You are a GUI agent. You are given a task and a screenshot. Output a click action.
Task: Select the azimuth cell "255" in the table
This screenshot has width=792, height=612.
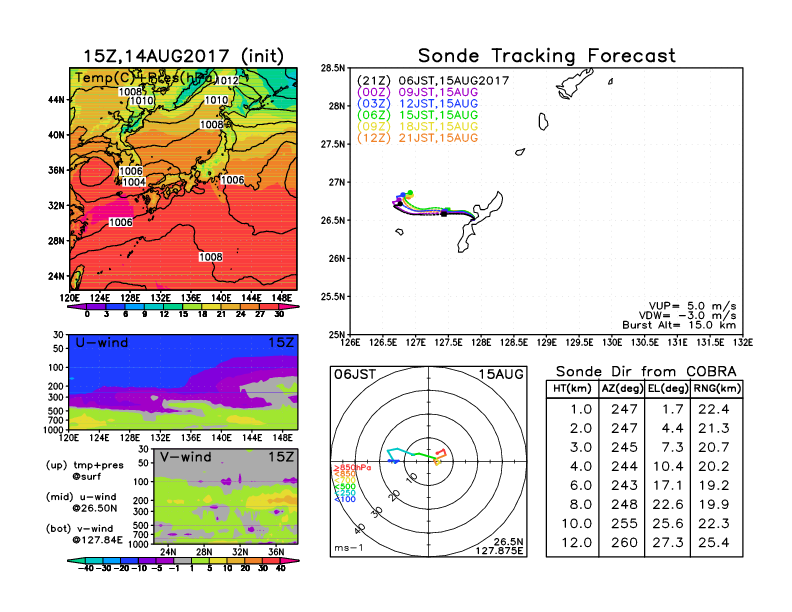coord(624,524)
